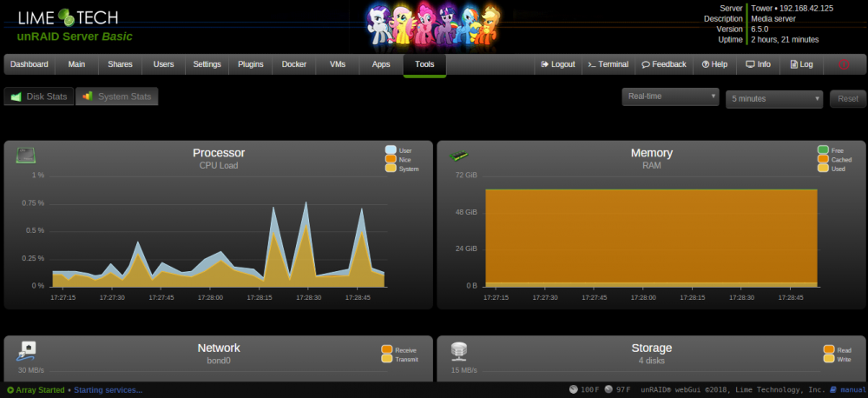Open the Settings page

(207, 64)
